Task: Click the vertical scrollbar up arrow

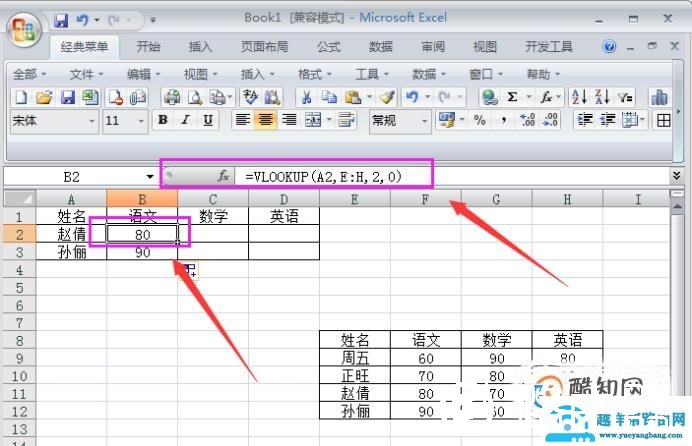Action: pyautogui.click(x=677, y=206)
